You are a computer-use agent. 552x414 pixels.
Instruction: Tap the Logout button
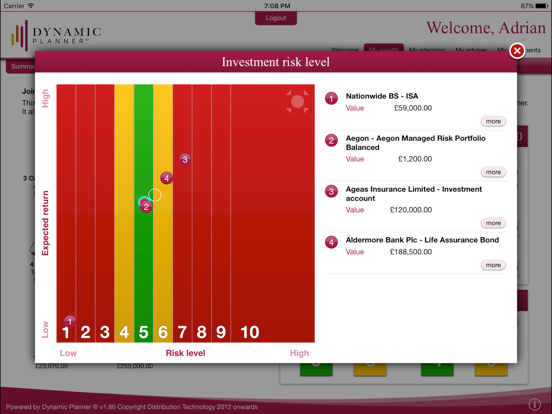(x=276, y=18)
